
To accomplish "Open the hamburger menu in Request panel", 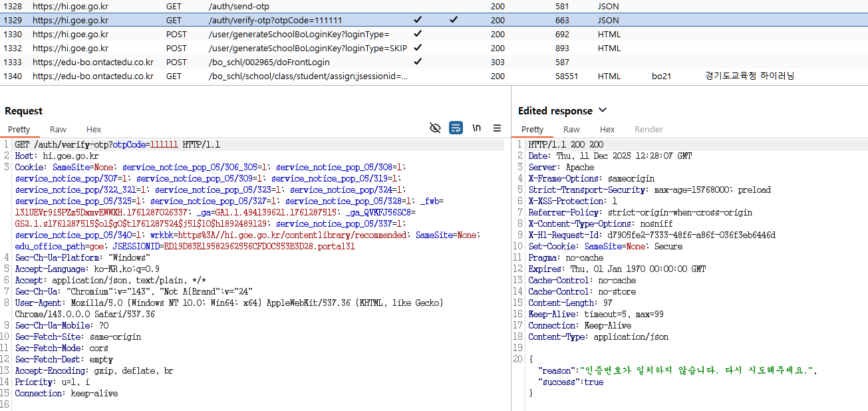I will pyautogui.click(x=497, y=128).
